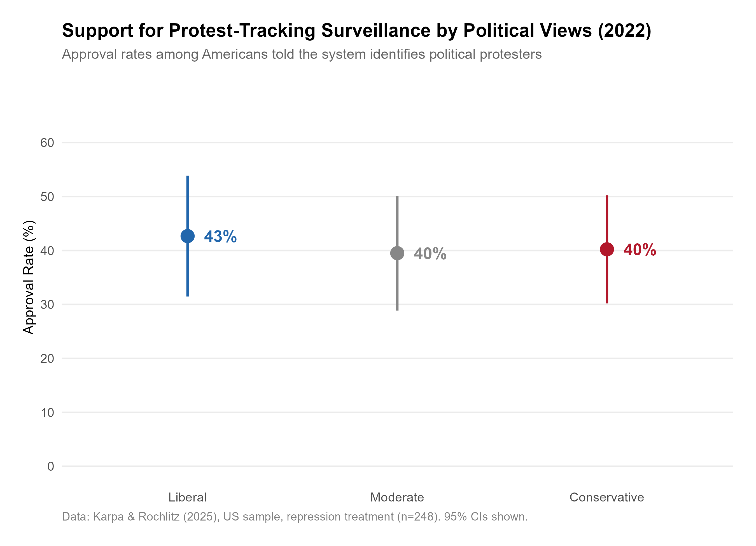Click the top of Liberal blue error bar
This screenshot has width=756, height=546.
click(x=187, y=177)
